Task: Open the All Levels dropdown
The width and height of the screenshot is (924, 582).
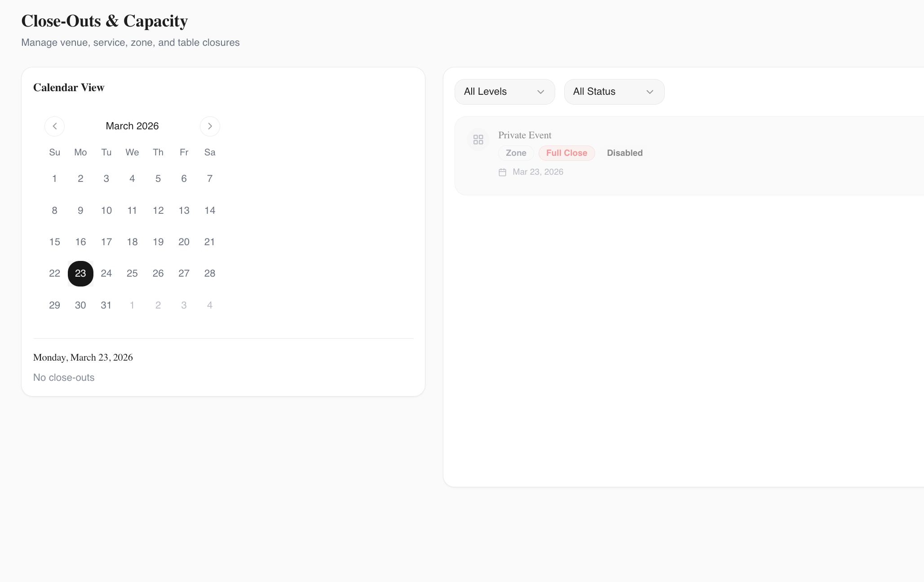Action: [504, 92]
